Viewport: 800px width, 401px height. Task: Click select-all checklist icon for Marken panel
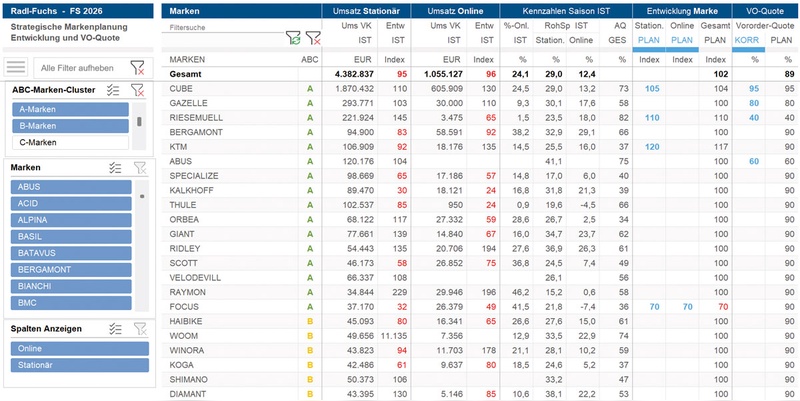pyautogui.click(x=115, y=168)
